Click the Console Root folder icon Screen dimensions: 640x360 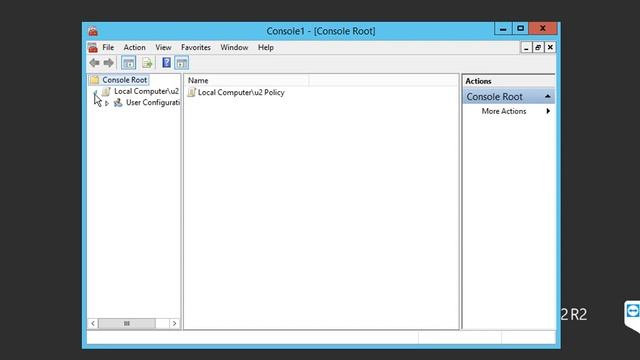[x=95, y=80]
